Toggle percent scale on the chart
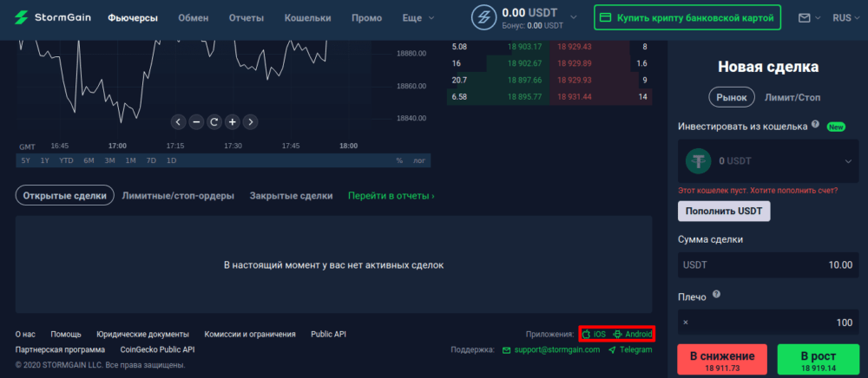Screen dimensions: 868x378 (x=399, y=160)
